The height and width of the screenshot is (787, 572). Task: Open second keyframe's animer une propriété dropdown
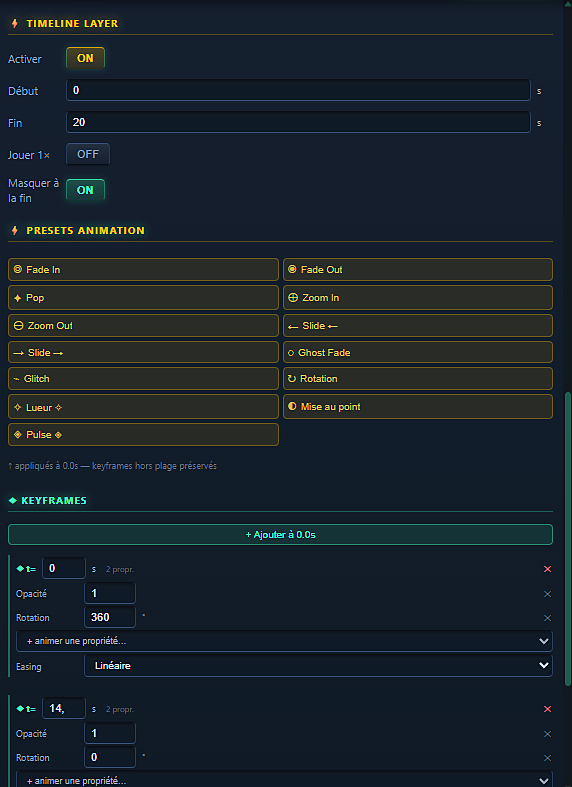(x=284, y=781)
